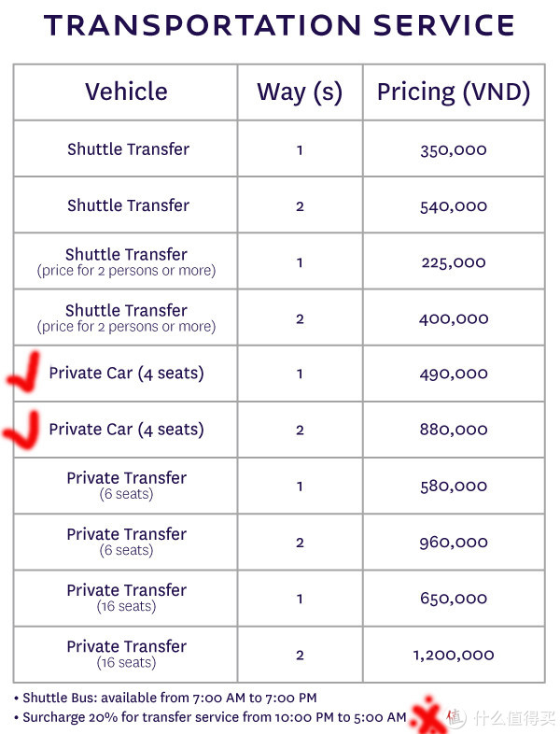This screenshot has height=734, width=560.
Task: Click the Shuttle Bus availability note
Action: tap(165, 698)
